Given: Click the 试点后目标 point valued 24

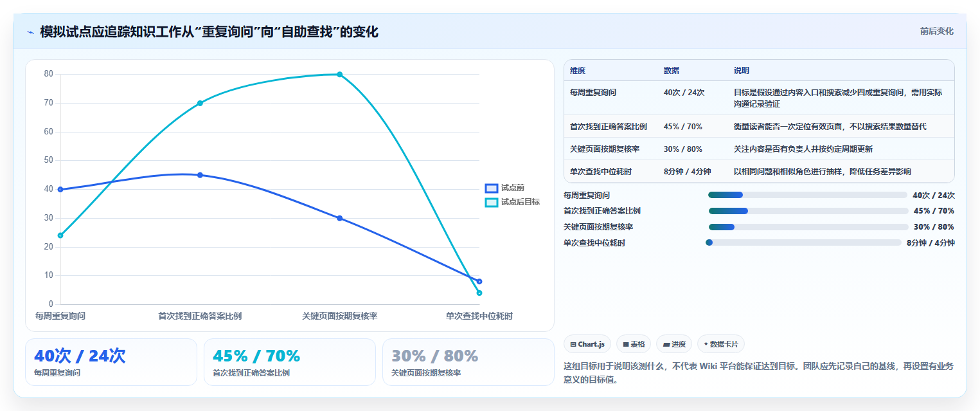Looking at the screenshot, I should [x=60, y=235].
